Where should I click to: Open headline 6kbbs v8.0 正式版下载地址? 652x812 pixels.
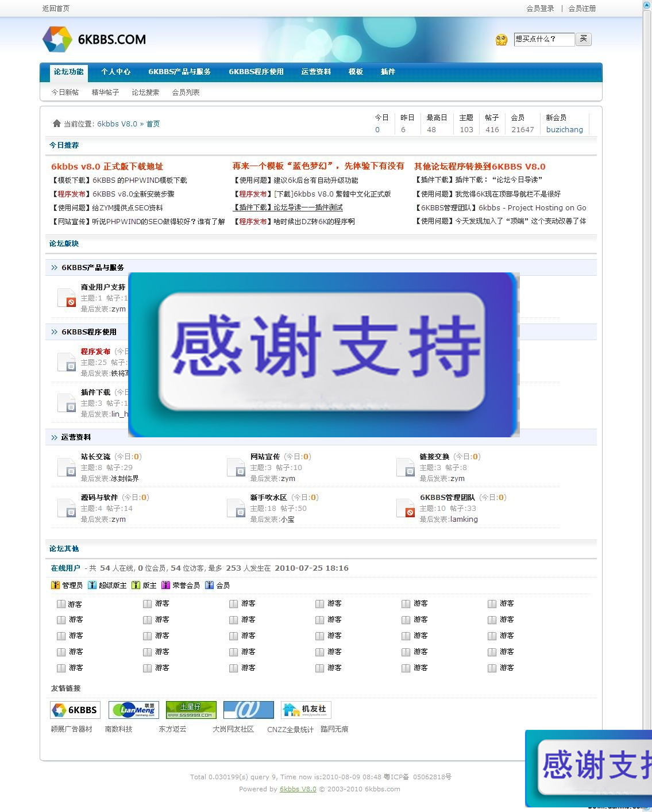(x=107, y=167)
